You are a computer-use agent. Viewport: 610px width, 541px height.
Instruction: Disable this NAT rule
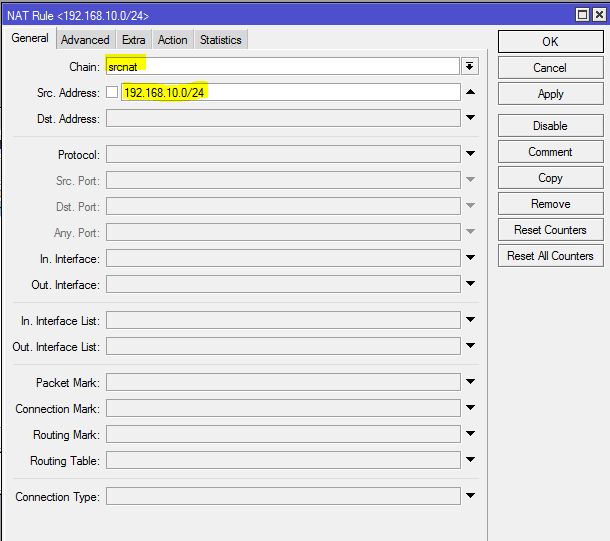(550, 126)
